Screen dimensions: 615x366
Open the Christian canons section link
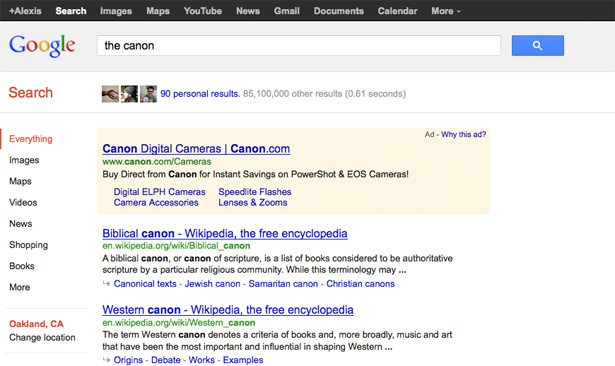click(x=360, y=284)
